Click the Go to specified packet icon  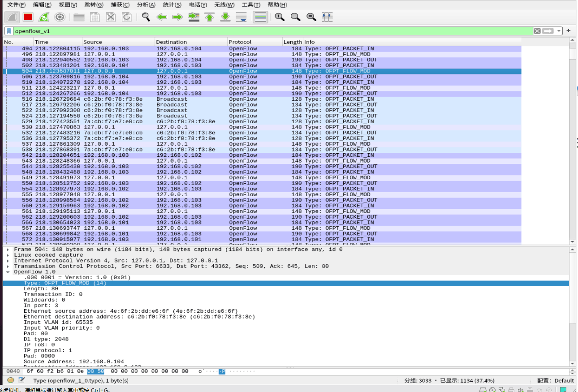coord(194,17)
